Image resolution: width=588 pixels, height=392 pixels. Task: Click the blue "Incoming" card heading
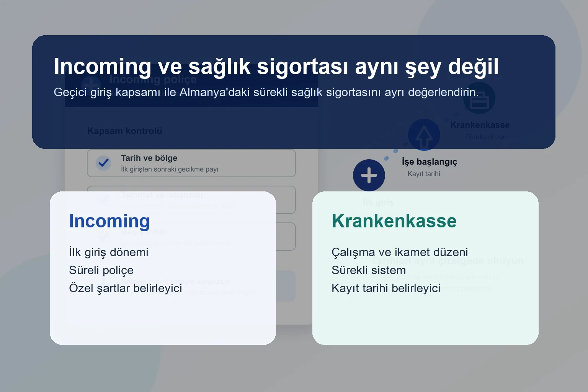coord(109,221)
